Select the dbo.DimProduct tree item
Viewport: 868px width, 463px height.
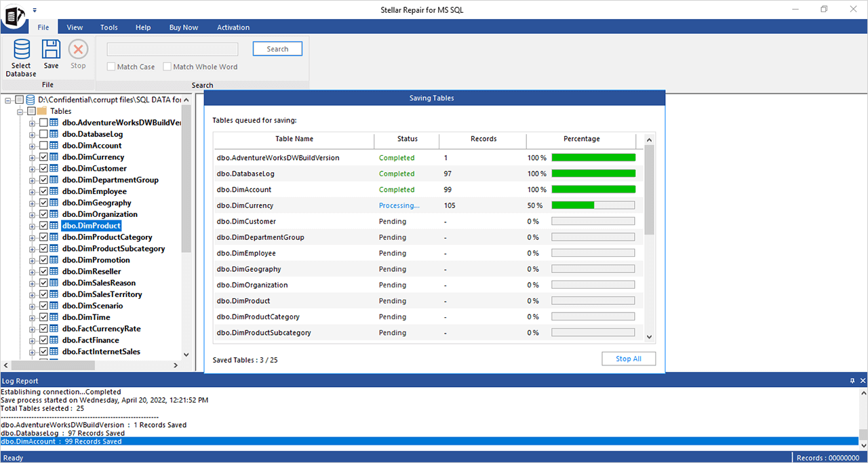click(x=92, y=226)
